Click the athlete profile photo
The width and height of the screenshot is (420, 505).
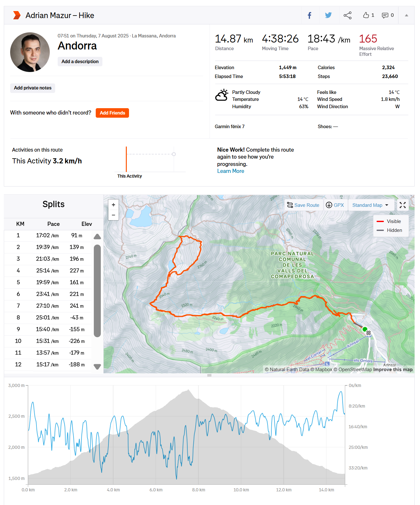coord(30,52)
